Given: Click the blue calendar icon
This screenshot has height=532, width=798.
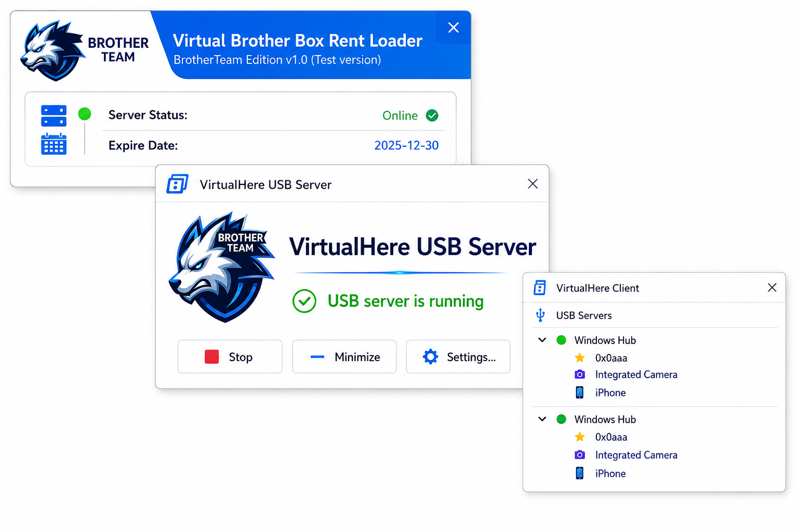Looking at the screenshot, I should coord(54,144).
